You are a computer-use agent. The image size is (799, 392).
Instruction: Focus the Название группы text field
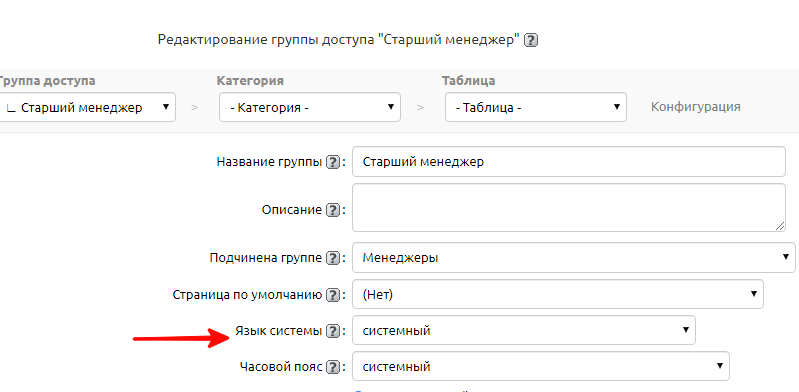569,162
